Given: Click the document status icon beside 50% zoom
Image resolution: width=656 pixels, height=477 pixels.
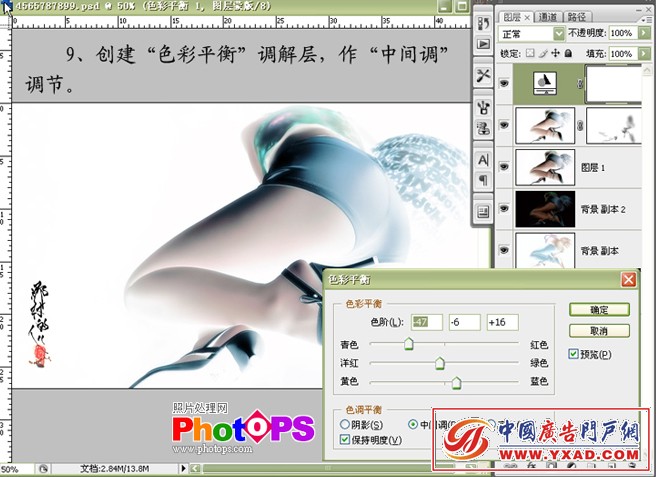Looking at the screenshot, I should tap(43, 469).
